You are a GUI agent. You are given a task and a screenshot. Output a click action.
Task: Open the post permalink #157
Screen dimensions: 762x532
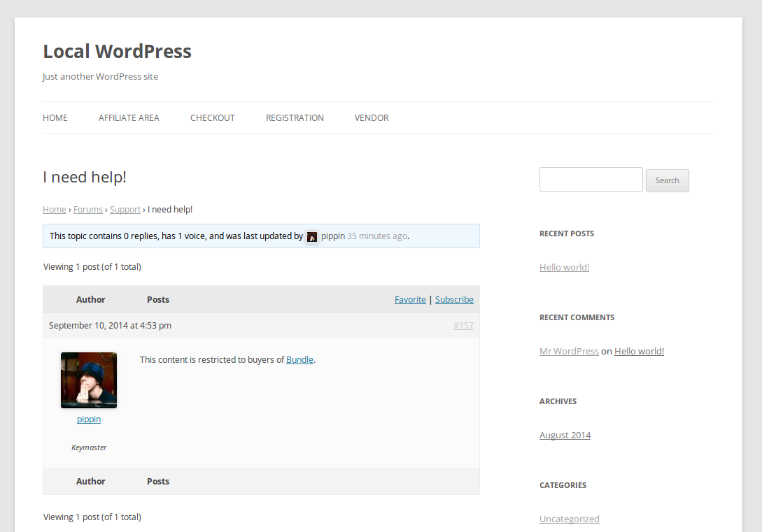tap(463, 326)
